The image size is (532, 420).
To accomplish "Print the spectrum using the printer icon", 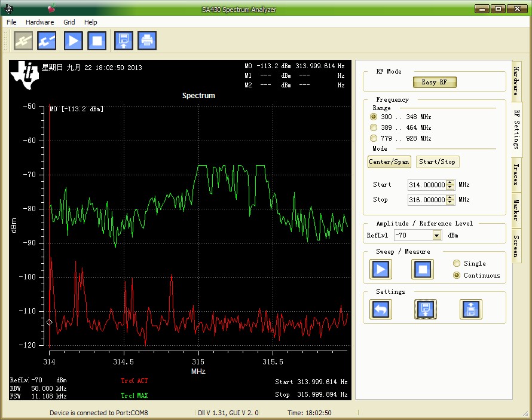I will (147, 41).
